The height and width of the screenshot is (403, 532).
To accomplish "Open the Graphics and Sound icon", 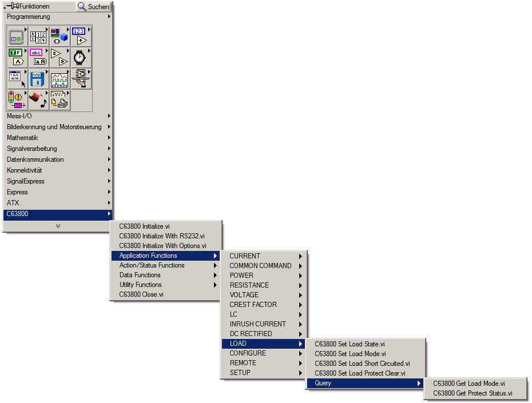I will [38, 100].
